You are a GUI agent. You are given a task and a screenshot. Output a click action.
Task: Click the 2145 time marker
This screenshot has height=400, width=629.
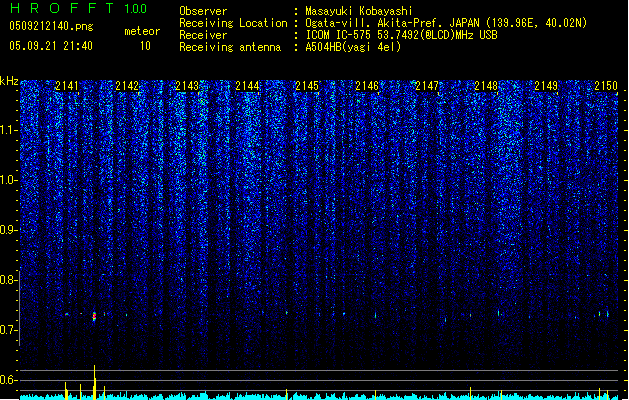click(307, 86)
